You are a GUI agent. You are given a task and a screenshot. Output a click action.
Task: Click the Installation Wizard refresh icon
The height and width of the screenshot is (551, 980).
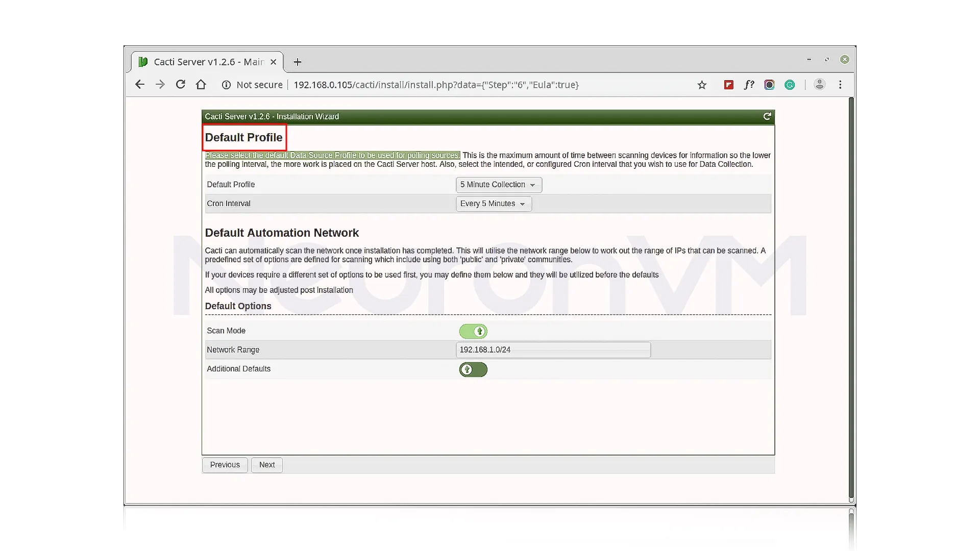tap(767, 117)
